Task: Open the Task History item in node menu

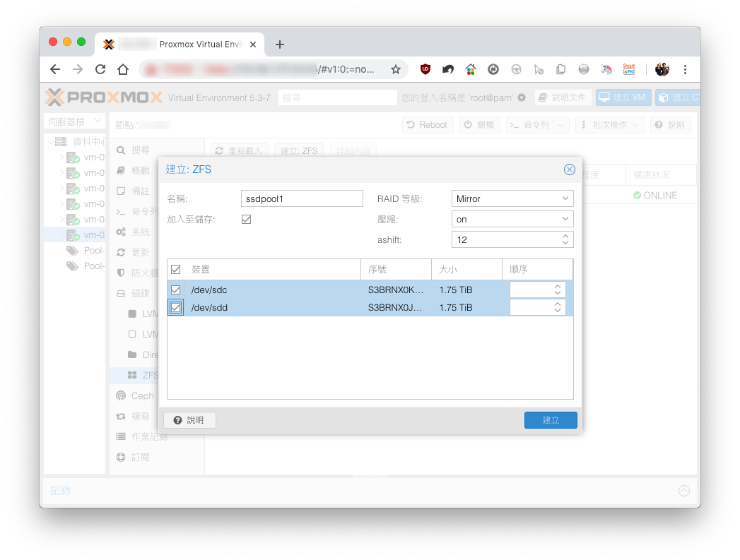Action: tap(149, 437)
